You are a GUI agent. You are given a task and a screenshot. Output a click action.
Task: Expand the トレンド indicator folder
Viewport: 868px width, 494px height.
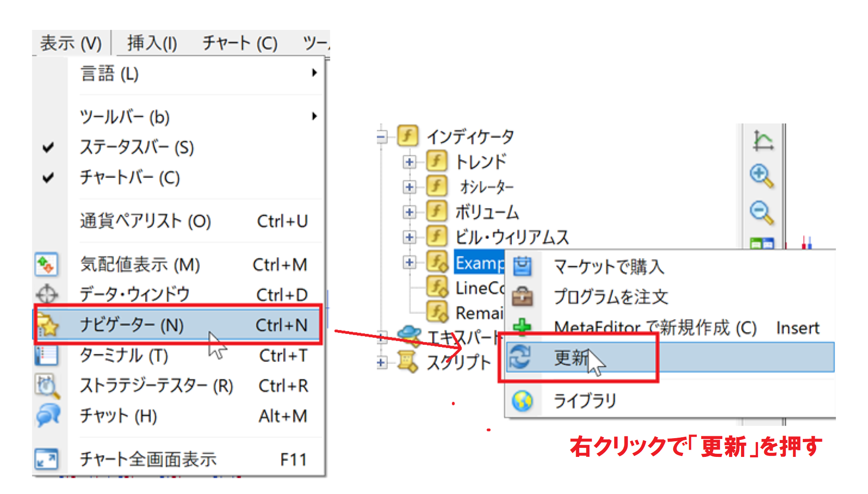click(x=409, y=162)
